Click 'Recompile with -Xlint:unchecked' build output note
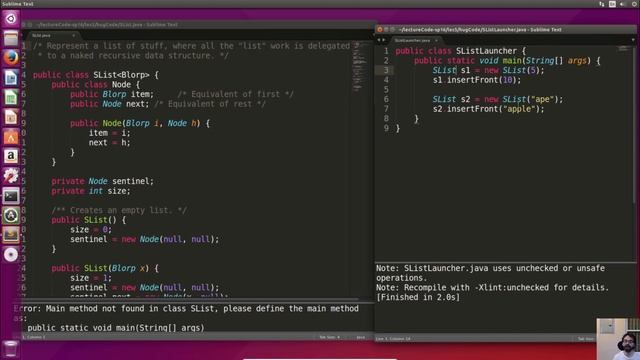Image resolution: width=640 pixels, height=360 pixels. click(492, 288)
